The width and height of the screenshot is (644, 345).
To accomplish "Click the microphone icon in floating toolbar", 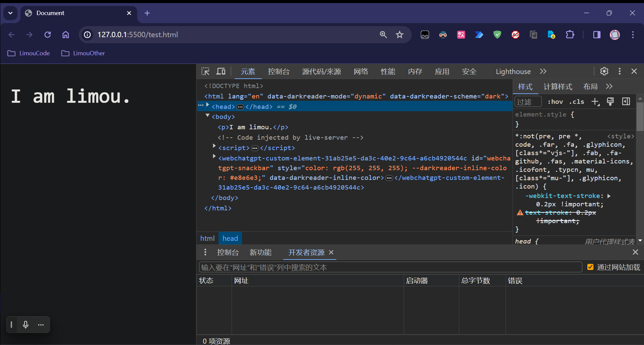I will pos(25,325).
